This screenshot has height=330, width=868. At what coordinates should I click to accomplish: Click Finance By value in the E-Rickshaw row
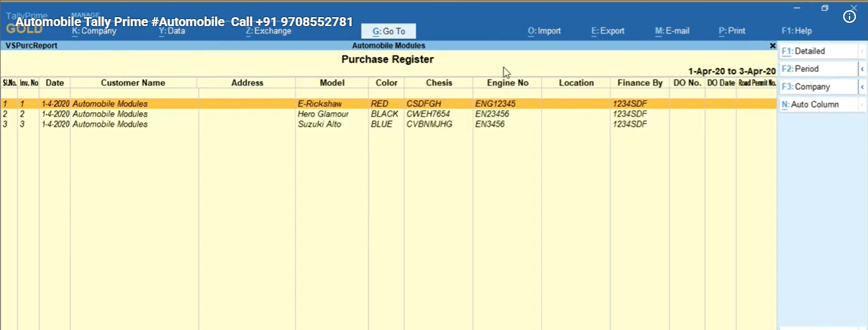click(x=630, y=104)
